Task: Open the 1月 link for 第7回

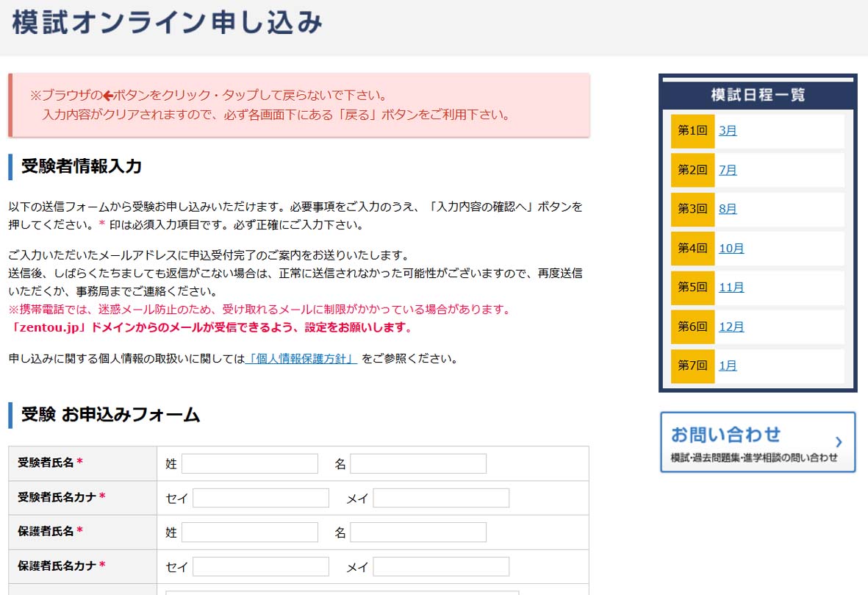Action: 727,366
